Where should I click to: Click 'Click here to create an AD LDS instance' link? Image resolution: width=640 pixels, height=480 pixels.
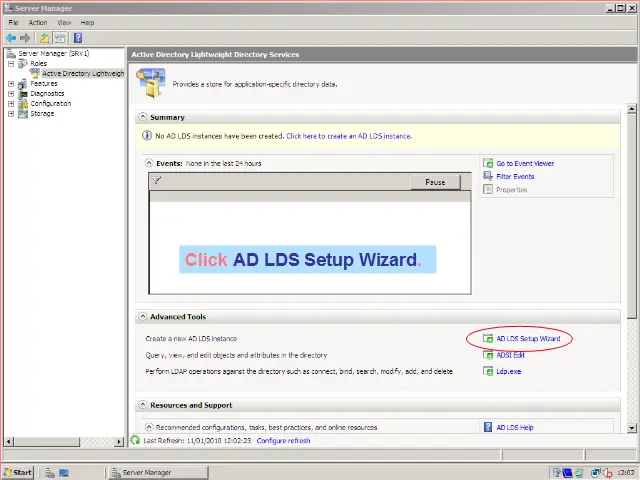point(349,136)
